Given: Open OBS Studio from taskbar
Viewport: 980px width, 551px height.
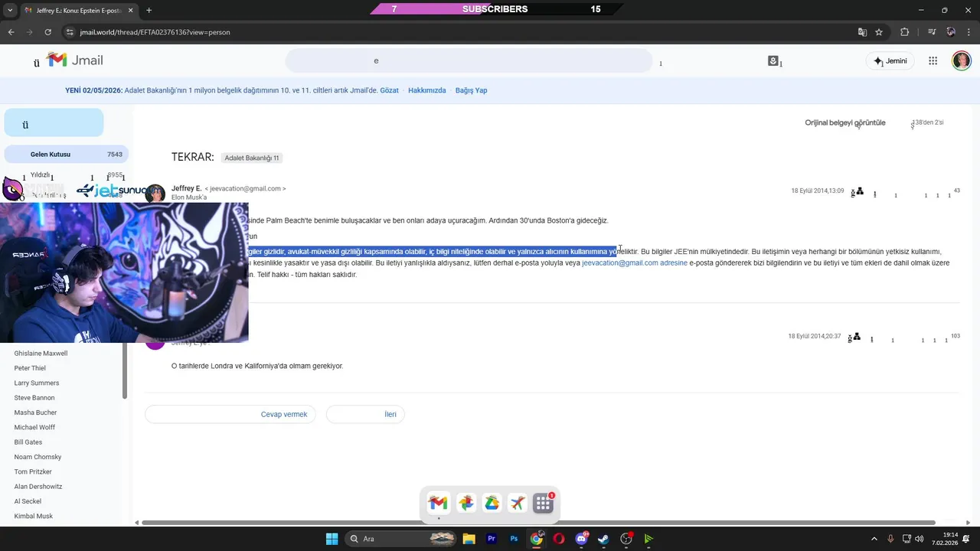Looking at the screenshot, I should tap(626, 539).
